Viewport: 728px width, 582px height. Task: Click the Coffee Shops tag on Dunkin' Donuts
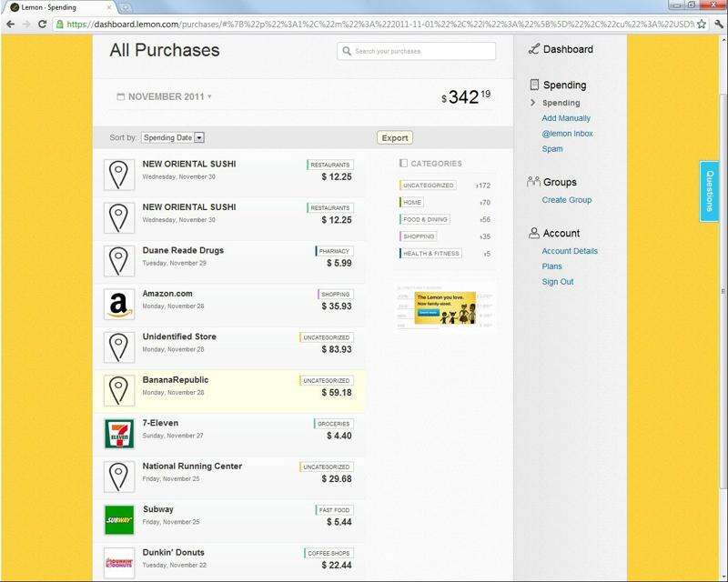pos(329,553)
